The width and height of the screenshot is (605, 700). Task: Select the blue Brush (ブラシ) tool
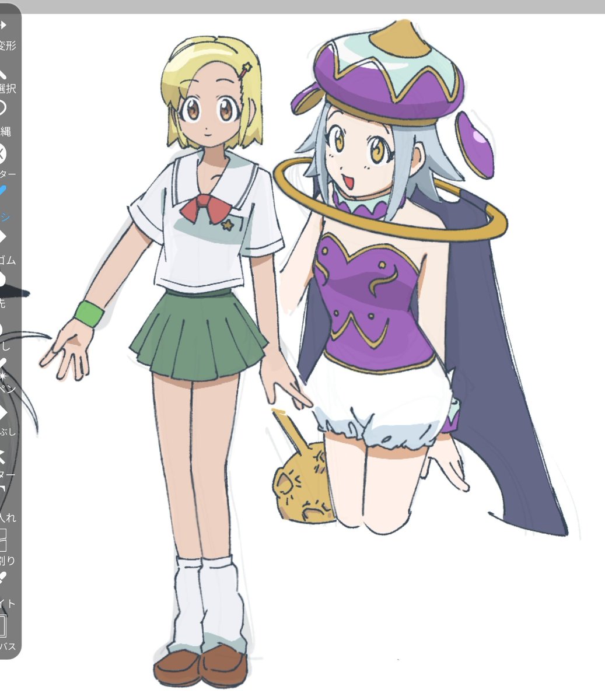coord(6,203)
